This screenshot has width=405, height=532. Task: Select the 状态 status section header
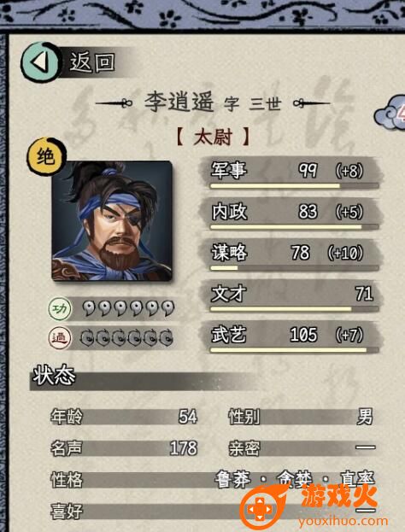tap(54, 376)
